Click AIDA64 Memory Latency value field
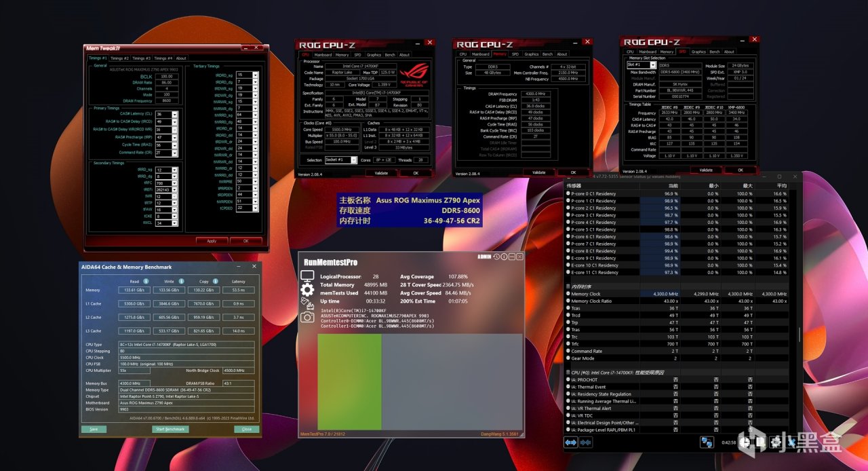Screen dimensions: 868x471 pyautogui.click(x=238, y=290)
